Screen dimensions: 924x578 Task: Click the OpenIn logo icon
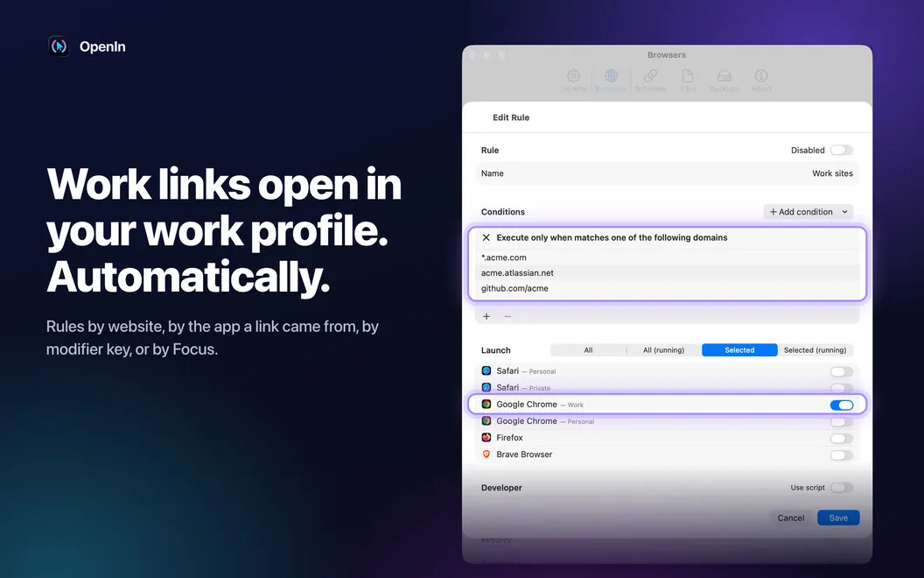click(59, 46)
